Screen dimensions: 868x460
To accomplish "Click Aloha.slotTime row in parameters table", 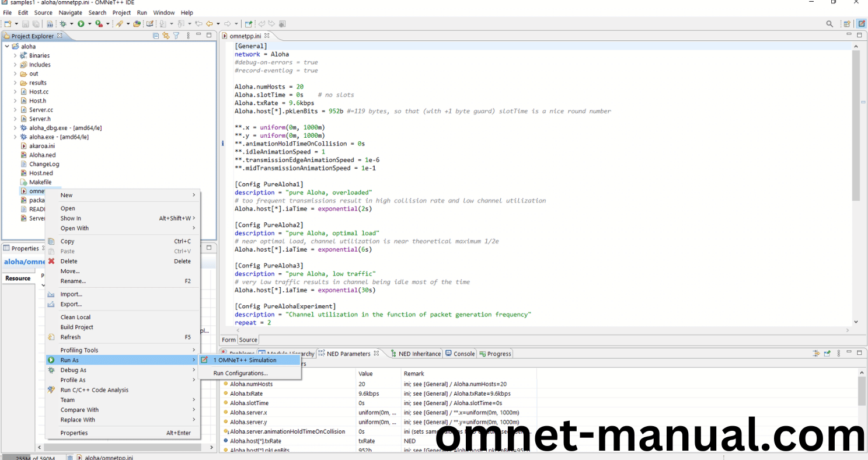I will tap(379, 403).
